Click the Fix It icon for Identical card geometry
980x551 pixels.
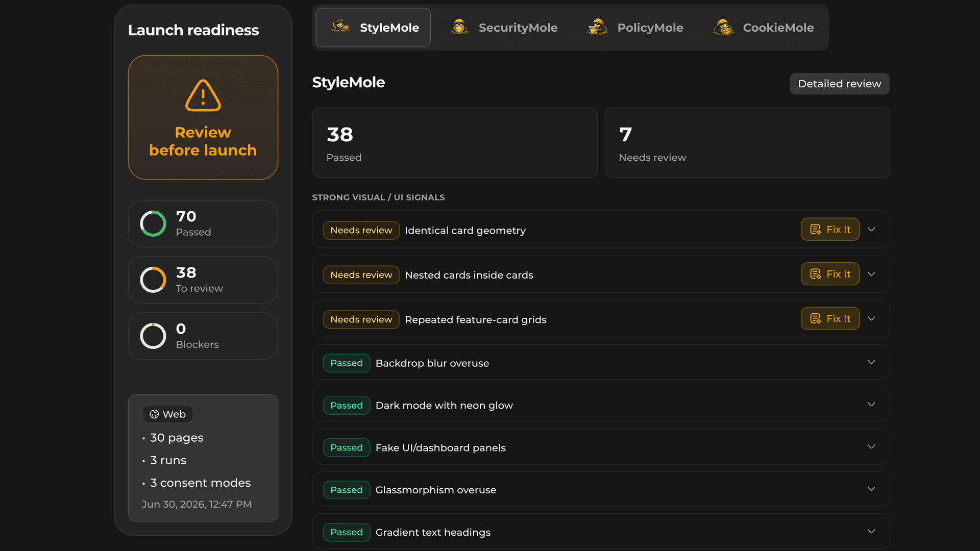816,230
